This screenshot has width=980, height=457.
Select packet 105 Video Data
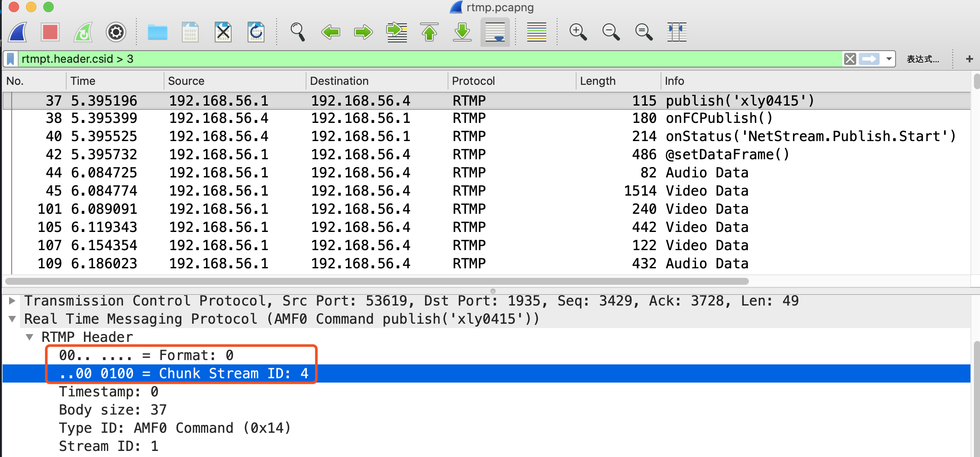(487, 227)
